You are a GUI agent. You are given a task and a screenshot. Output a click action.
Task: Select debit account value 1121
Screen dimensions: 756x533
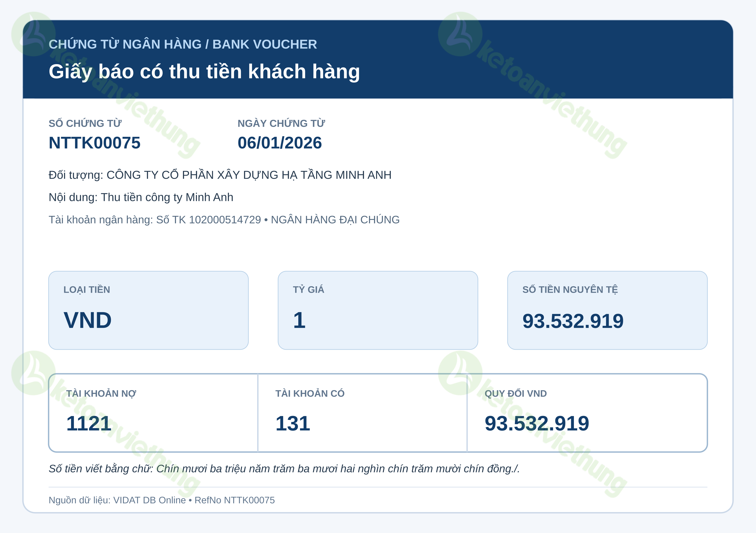[89, 423]
